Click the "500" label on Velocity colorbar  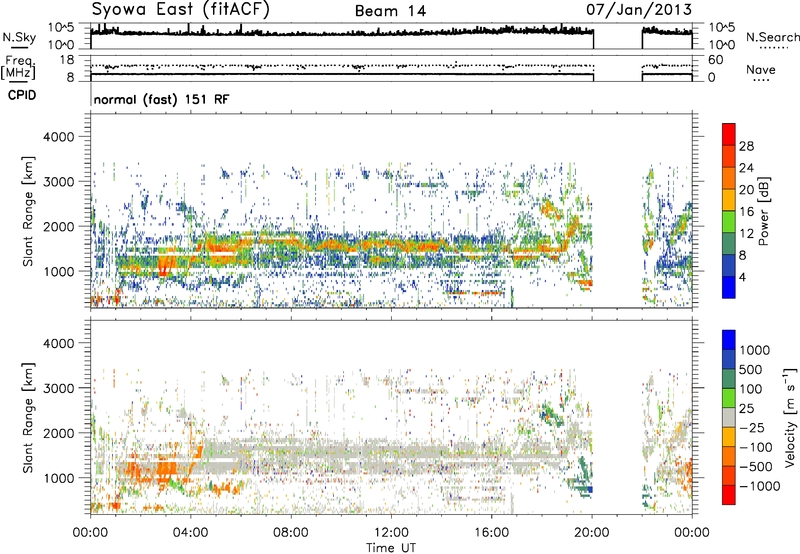(x=751, y=369)
